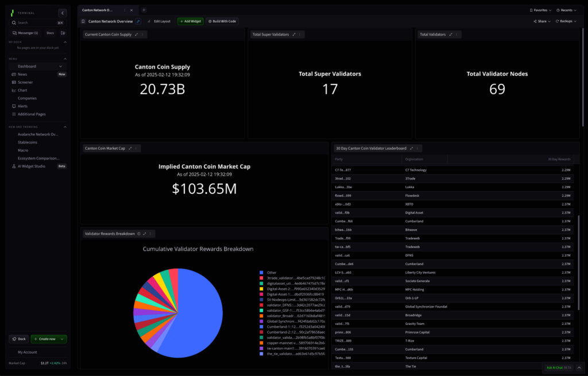This screenshot has height=376, width=588.
Task: Open the Alerts page
Action: click(22, 106)
